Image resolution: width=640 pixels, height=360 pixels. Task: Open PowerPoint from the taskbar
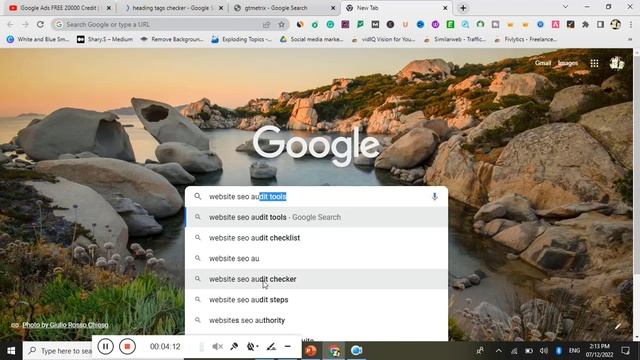tap(311, 351)
